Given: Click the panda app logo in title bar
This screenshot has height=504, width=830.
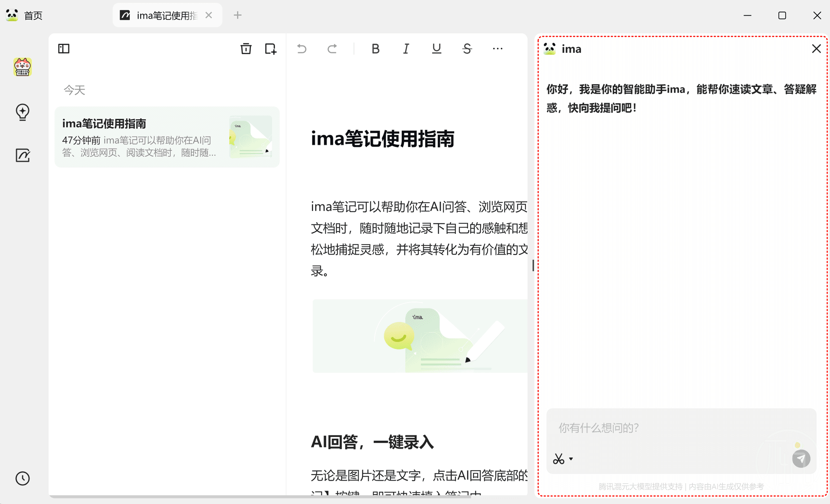Looking at the screenshot, I should pos(12,15).
